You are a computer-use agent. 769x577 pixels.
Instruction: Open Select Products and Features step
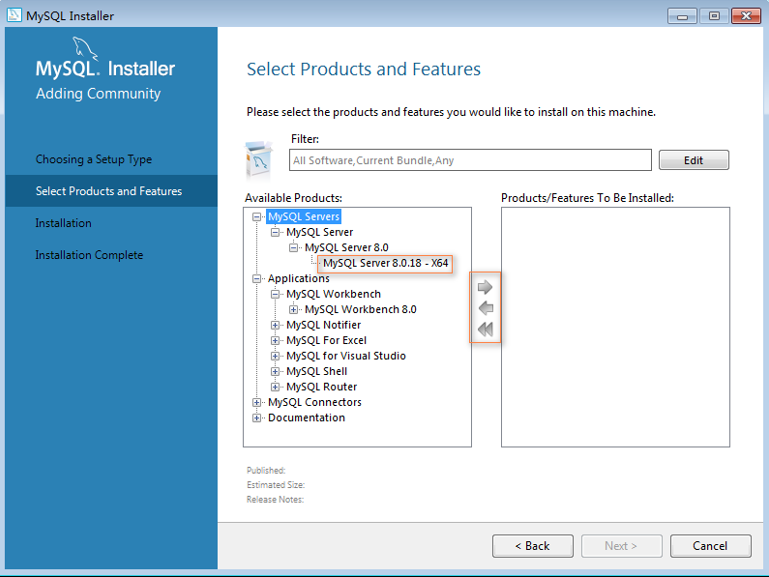(x=109, y=191)
